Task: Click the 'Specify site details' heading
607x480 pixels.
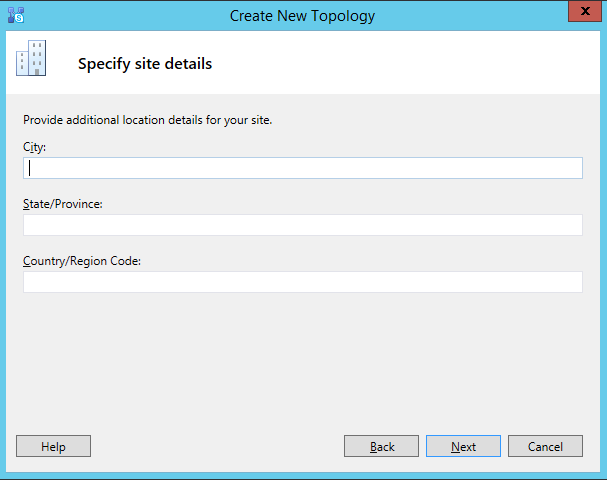Action: coord(145,64)
